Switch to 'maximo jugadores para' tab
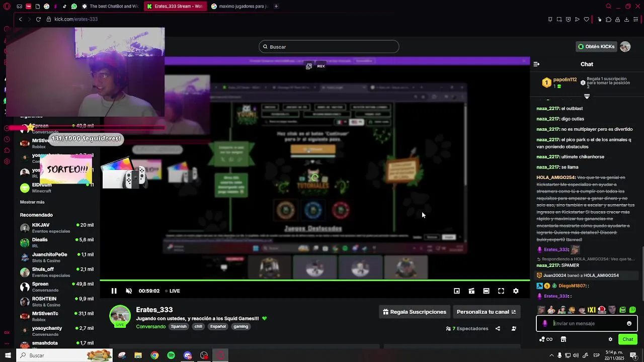 240,6
